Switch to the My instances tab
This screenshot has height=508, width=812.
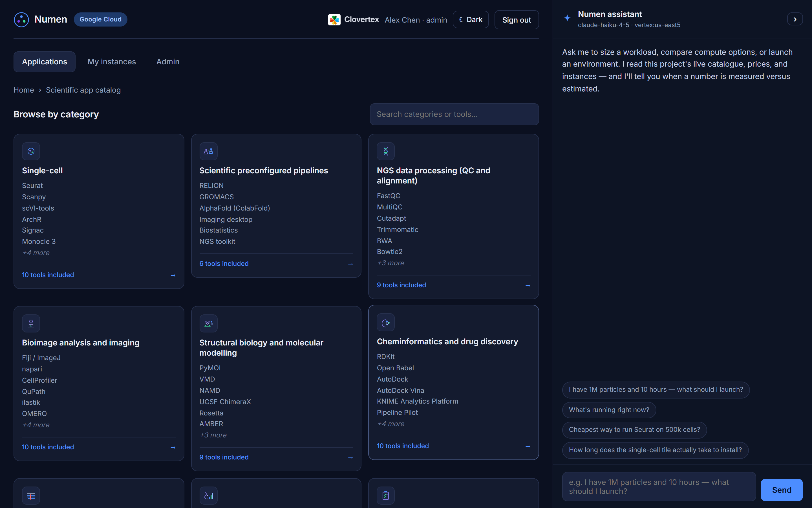112,62
